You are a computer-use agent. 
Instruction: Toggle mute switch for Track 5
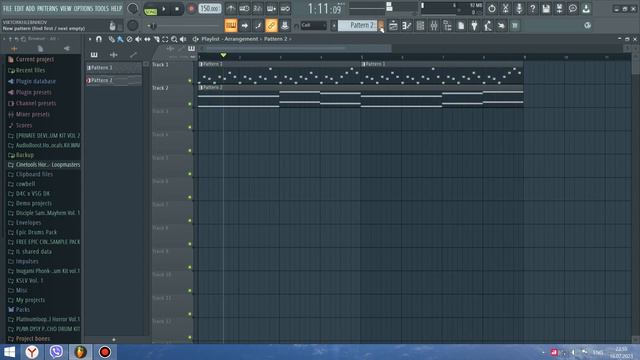190,174
